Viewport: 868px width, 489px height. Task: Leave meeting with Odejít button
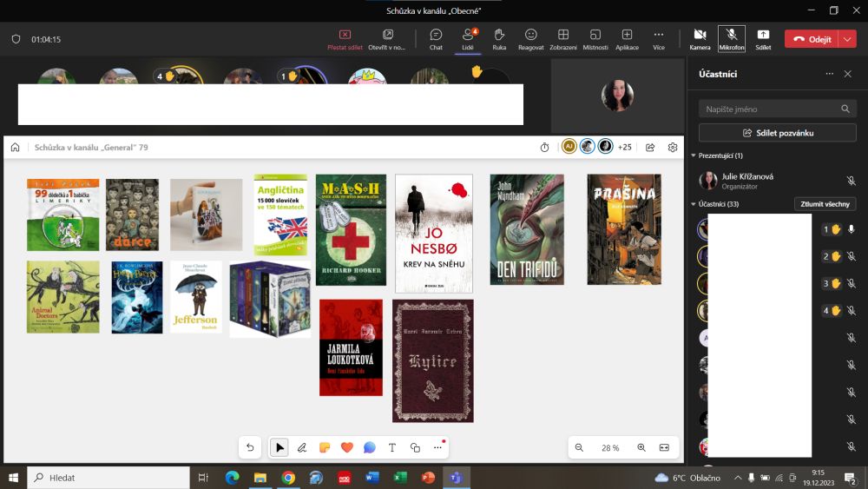(x=812, y=39)
